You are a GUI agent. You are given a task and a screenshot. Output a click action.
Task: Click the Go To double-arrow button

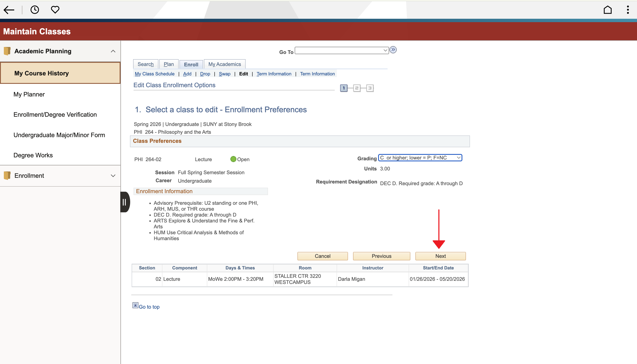click(x=393, y=50)
